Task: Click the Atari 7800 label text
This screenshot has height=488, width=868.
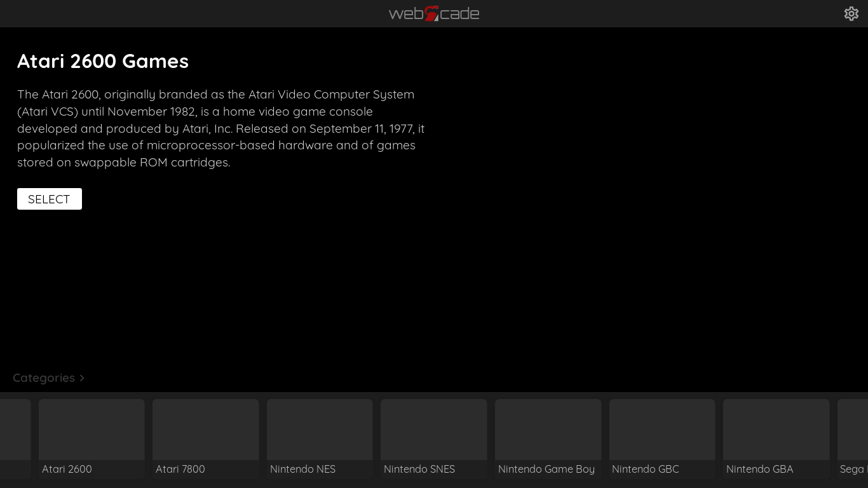Action: 180,469
